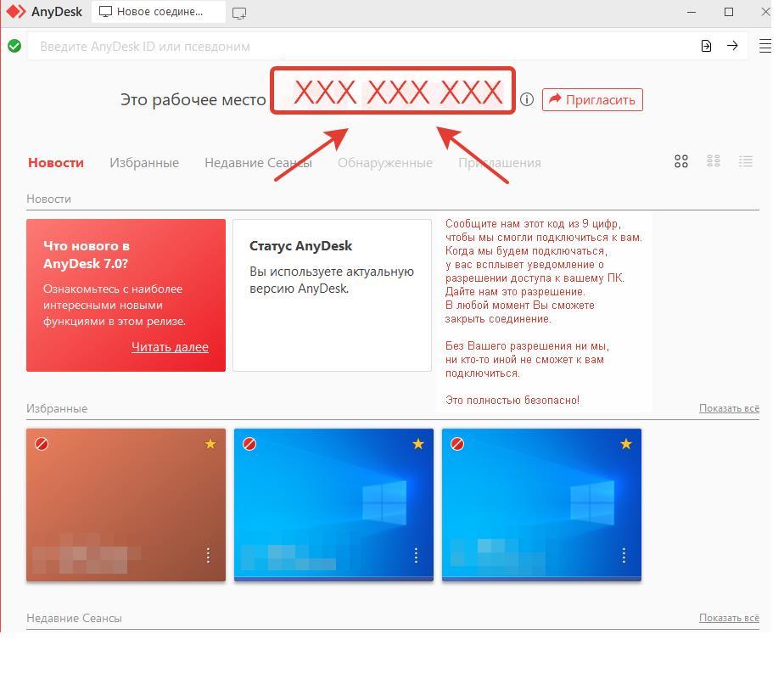Click offline status icon on right blue tile
Image resolution: width=784 pixels, height=690 pixels.
[x=457, y=444]
